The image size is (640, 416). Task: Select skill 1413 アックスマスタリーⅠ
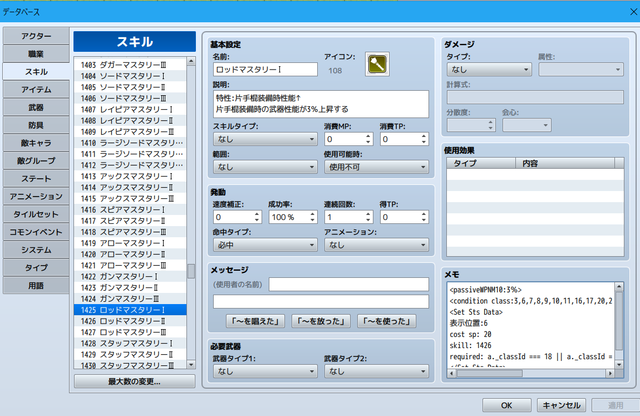pos(130,176)
